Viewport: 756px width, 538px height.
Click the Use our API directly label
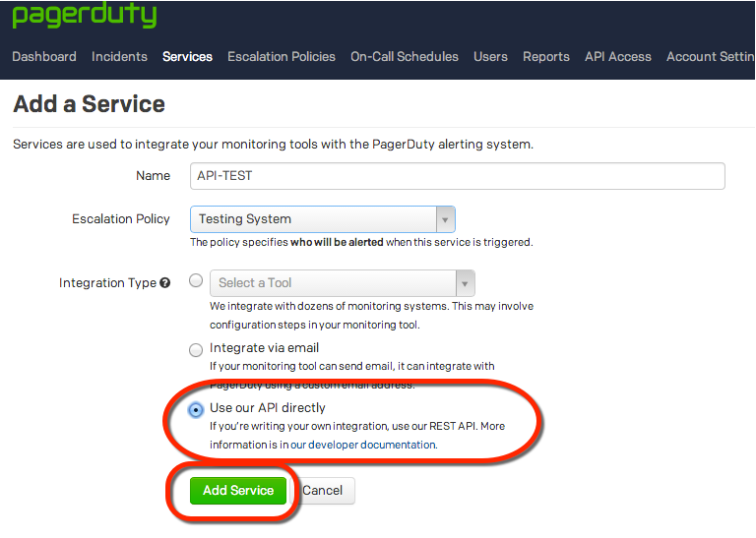click(268, 408)
